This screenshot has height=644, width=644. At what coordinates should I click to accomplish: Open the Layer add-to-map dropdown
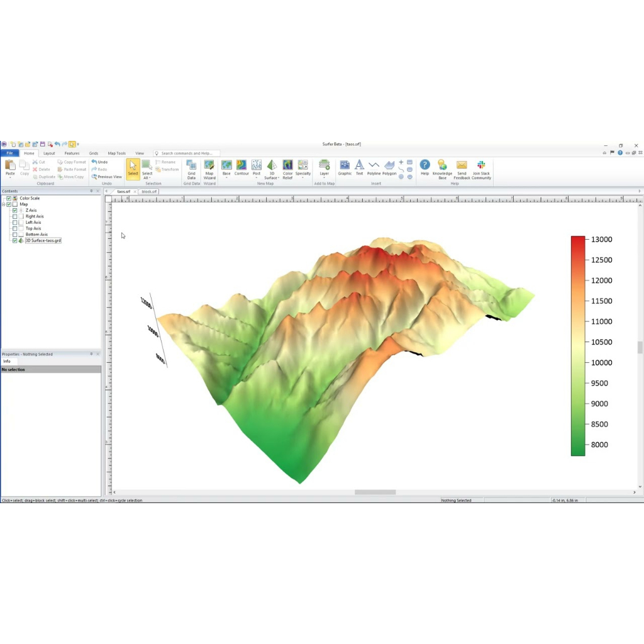(x=324, y=176)
